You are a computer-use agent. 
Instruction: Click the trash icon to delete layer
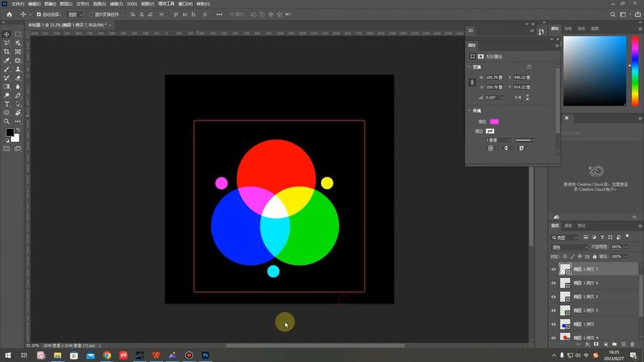(632, 344)
